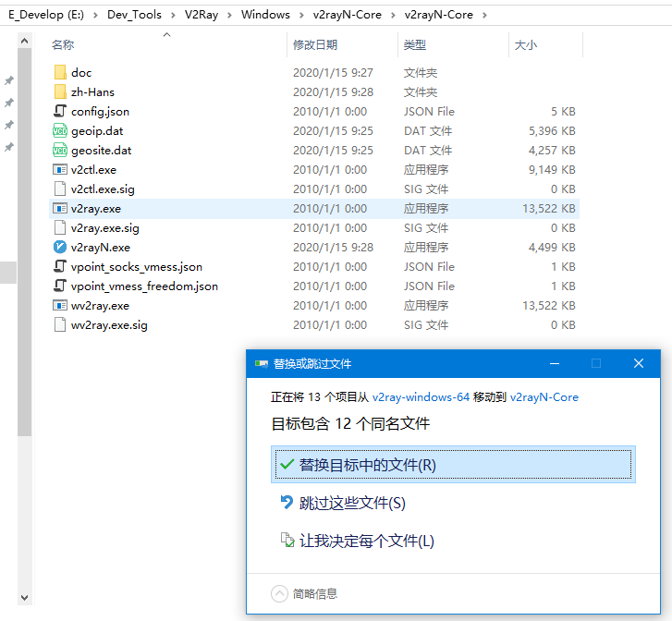Expand 简略信息 details toggle
Screen dimensions: 672x621
pyautogui.click(x=304, y=593)
